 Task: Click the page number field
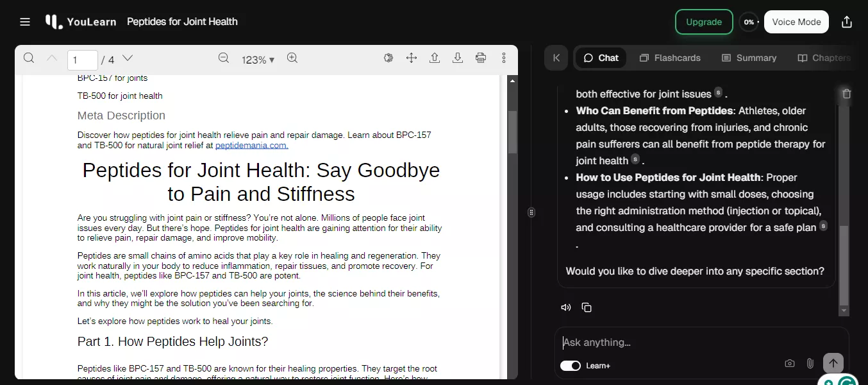82,60
